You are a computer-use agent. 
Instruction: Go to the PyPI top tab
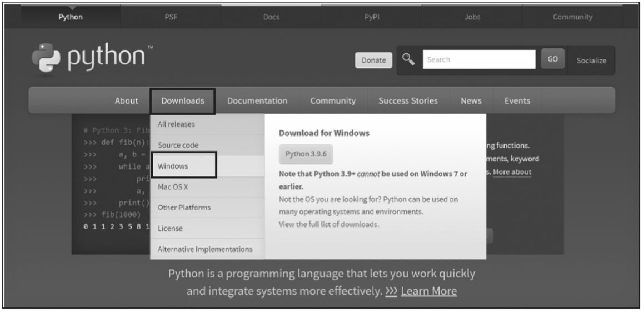click(372, 17)
